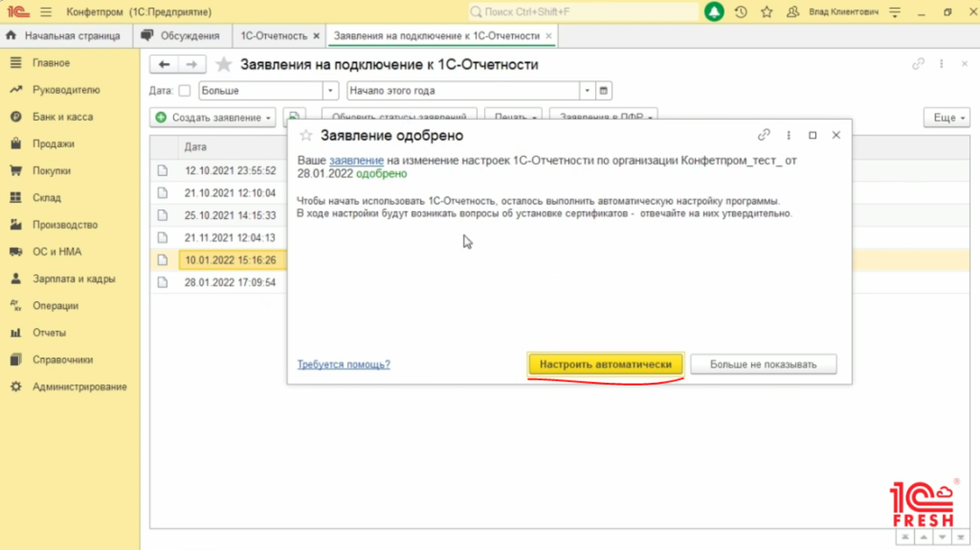Screen dimensions: 980x550
Task: Select row 21.10.2021 12:10:04
Action: (230, 193)
